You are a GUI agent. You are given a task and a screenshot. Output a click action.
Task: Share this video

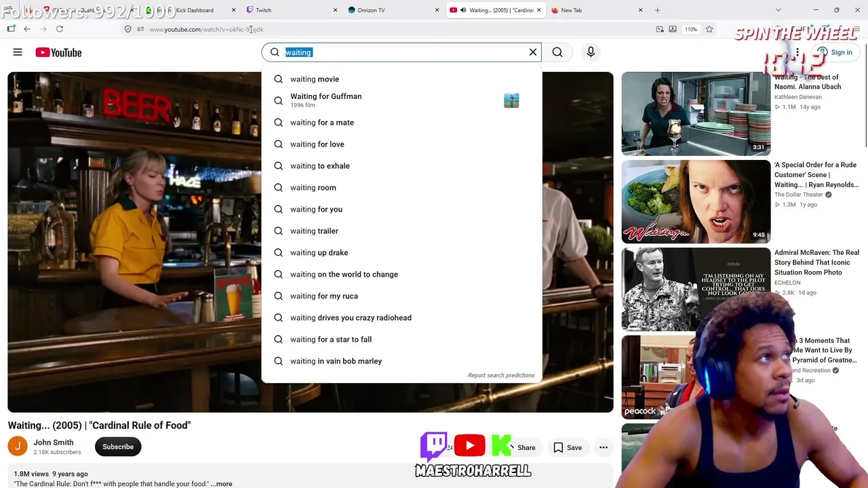tap(526, 447)
